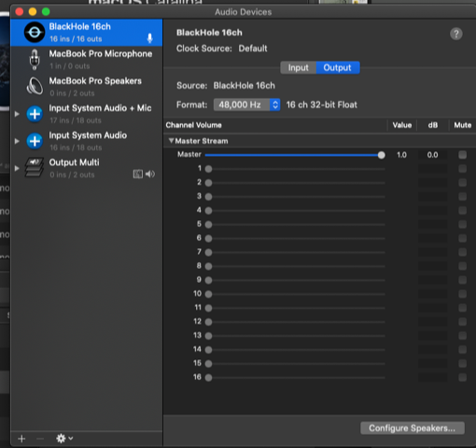Open the 48,000 Hz format dropdown
The image size is (476, 448).
click(246, 105)
